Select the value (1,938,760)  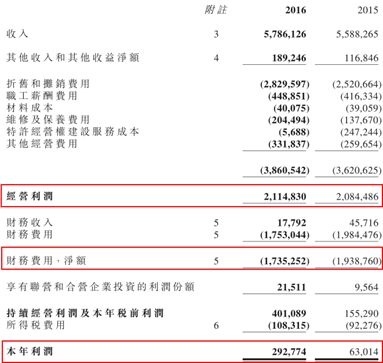(x=357, y=261)
